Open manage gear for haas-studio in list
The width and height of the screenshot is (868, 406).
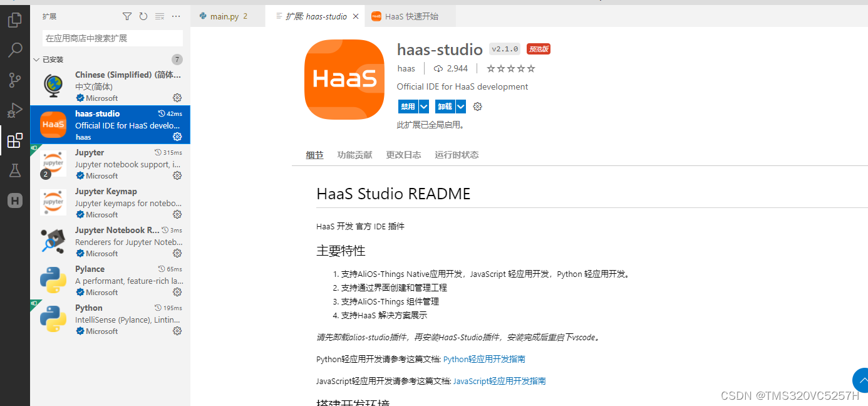coord(177,137)
